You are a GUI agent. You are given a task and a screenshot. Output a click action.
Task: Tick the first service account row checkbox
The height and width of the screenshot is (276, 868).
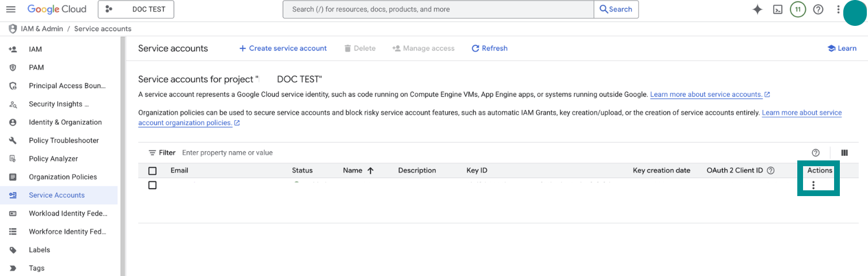coord(152,185)
